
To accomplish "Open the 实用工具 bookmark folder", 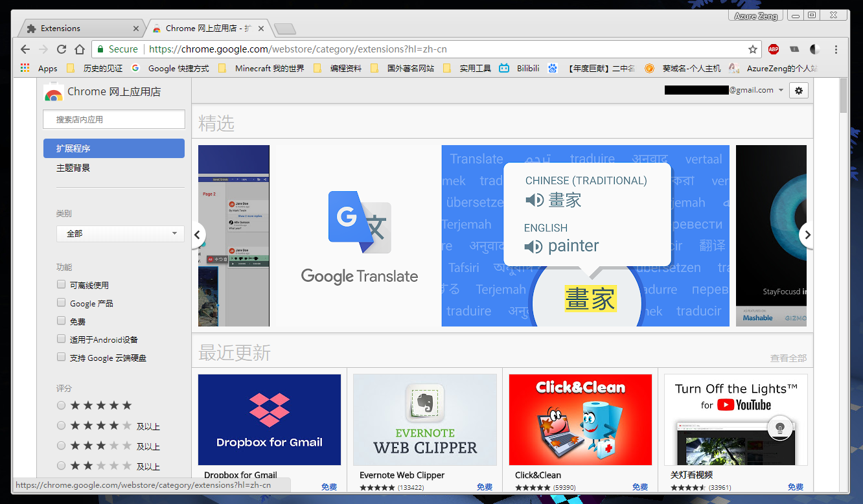I will click(x=467, y=68).
